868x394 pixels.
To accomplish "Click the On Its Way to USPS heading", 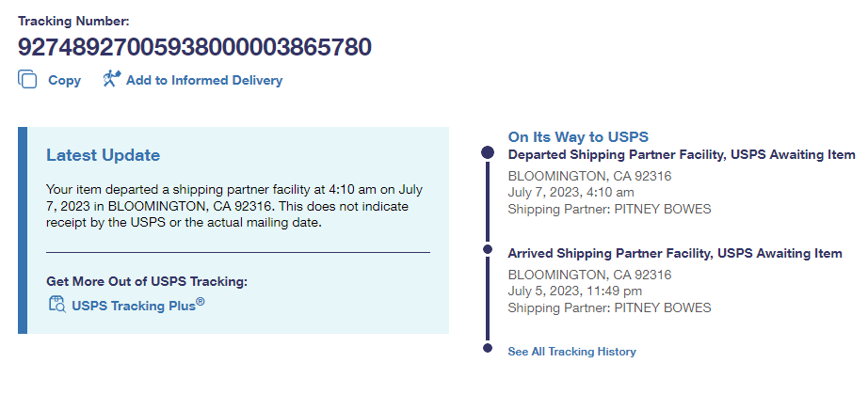I will (x=578, y=137).
